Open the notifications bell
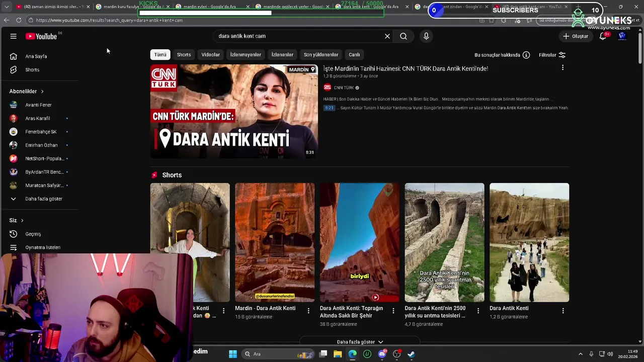This screenshot has height=362, width=644. click(603, 36)
